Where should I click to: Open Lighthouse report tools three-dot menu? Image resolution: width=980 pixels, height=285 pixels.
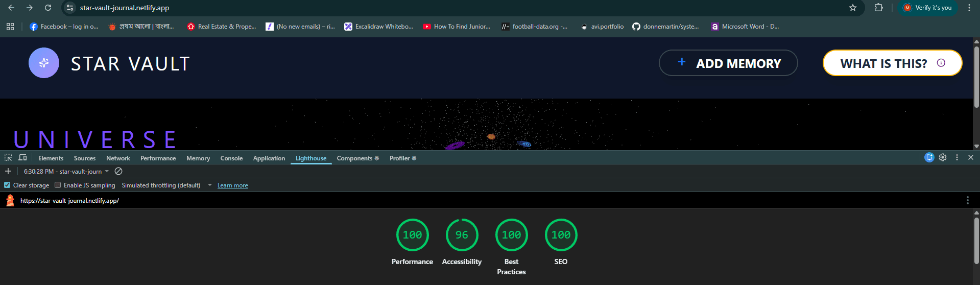(x=967, y=200)
